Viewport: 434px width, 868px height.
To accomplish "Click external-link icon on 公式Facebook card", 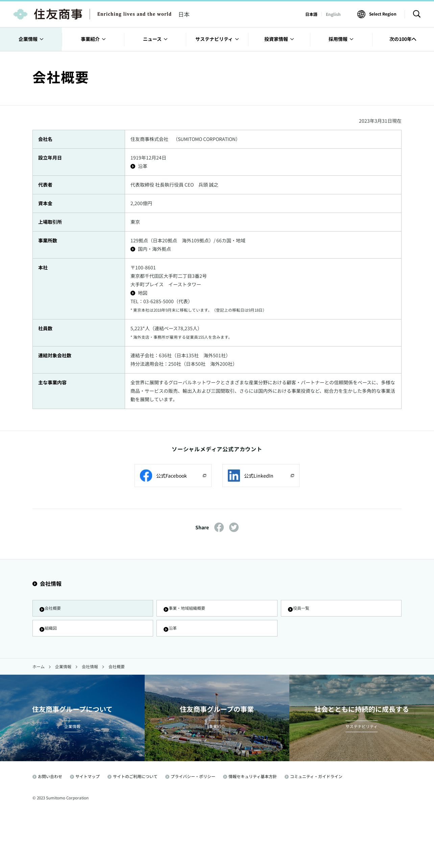I will click(x=204, y=476).
